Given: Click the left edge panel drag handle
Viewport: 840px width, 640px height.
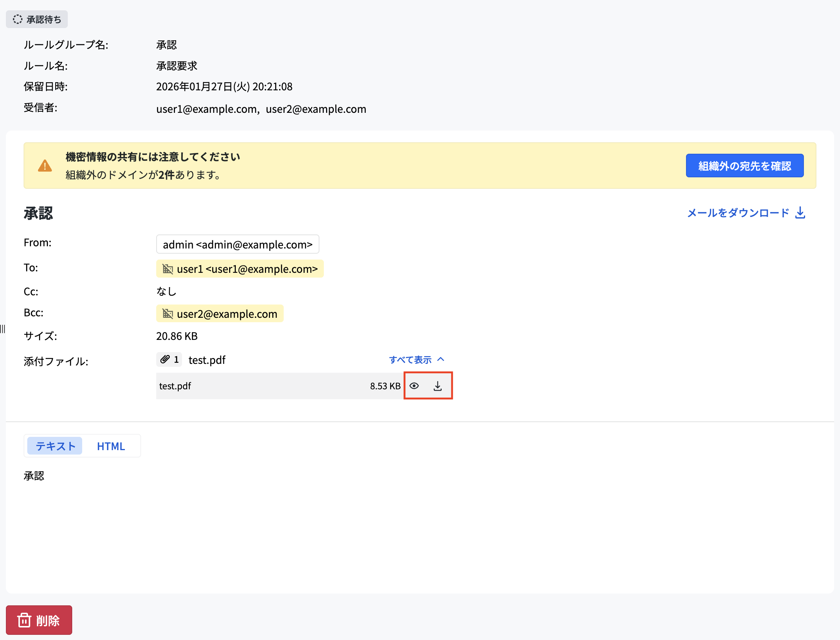Looking at the screenshot, I should click(3, 329).
